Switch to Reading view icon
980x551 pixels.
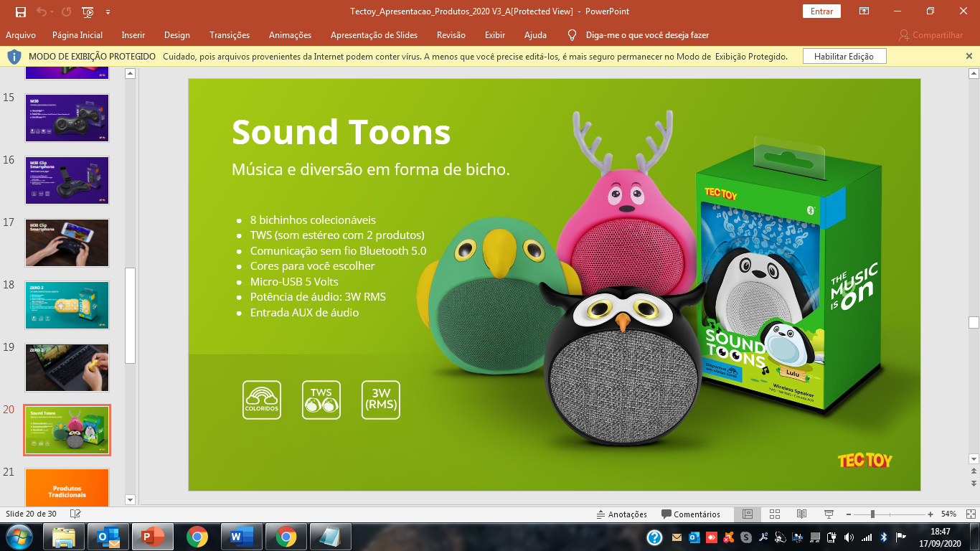tap(802, 514)
